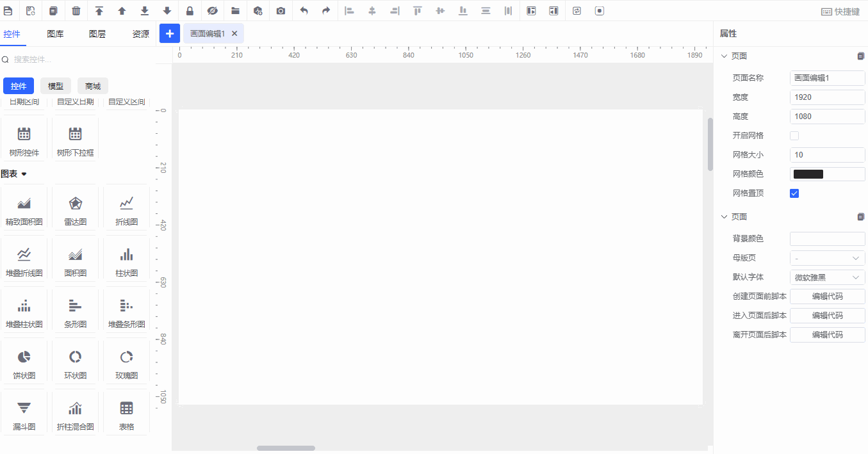Screen dimensions: 868x454
Task: Click the camera snapshot icon
Action: [x=281, y=11]
